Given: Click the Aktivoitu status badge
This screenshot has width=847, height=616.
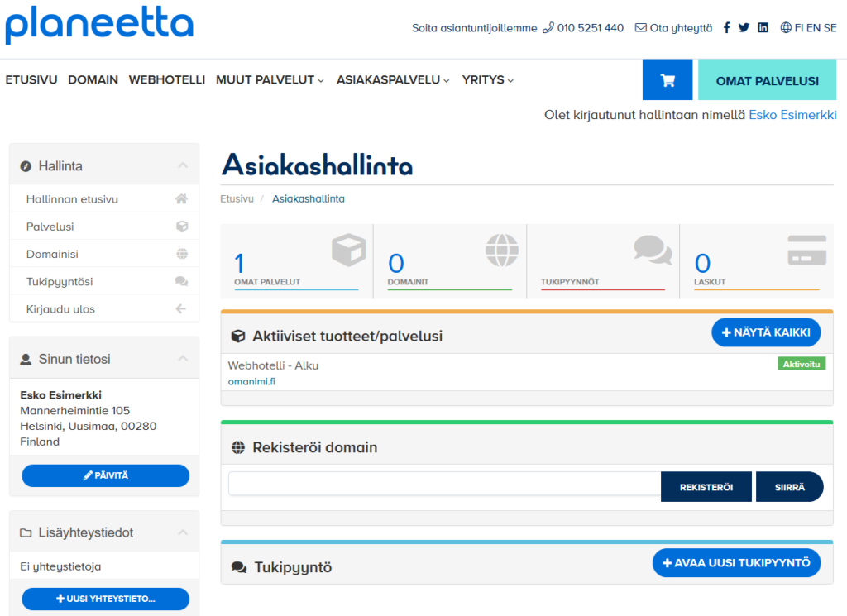Looking at the screenshot, I should [x=802, y=364].
